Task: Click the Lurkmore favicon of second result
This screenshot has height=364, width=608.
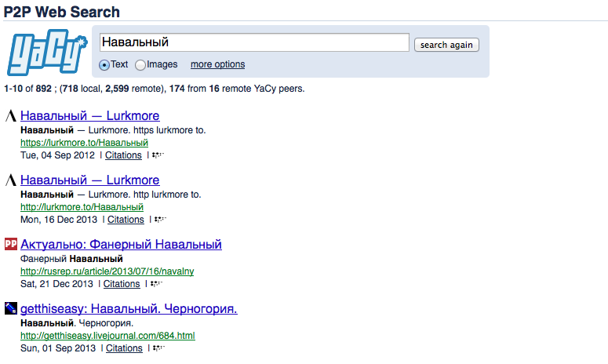Action: pos(11,180)
